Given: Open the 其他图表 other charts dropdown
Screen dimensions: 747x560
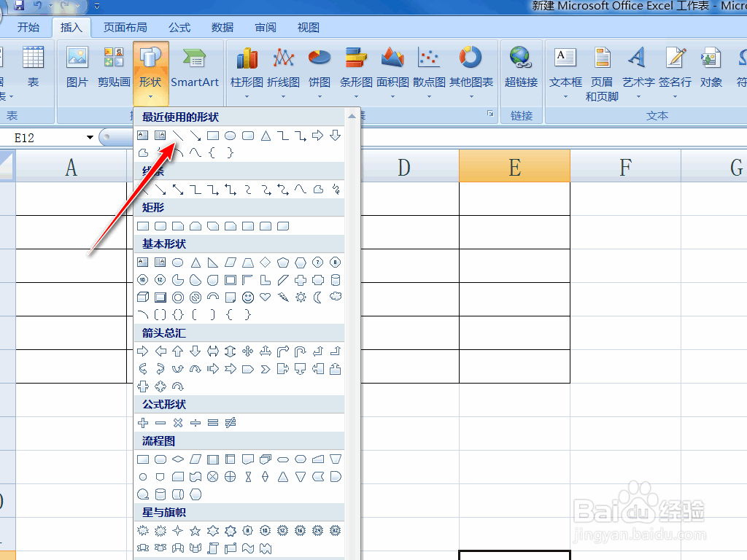Looking at the screenshot, I should coord(471,71).
